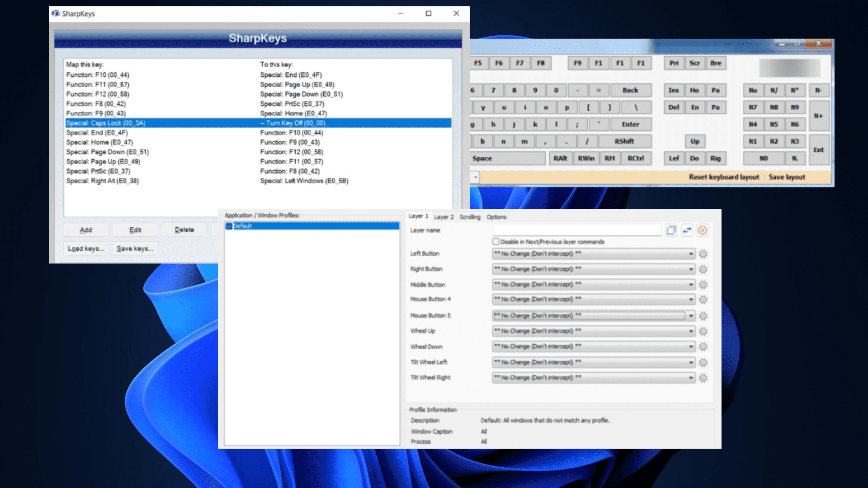The height and width of the screenshot is (488, 868).
Task: Open gear settings for Wheel Up
Action: click(703, 331)
